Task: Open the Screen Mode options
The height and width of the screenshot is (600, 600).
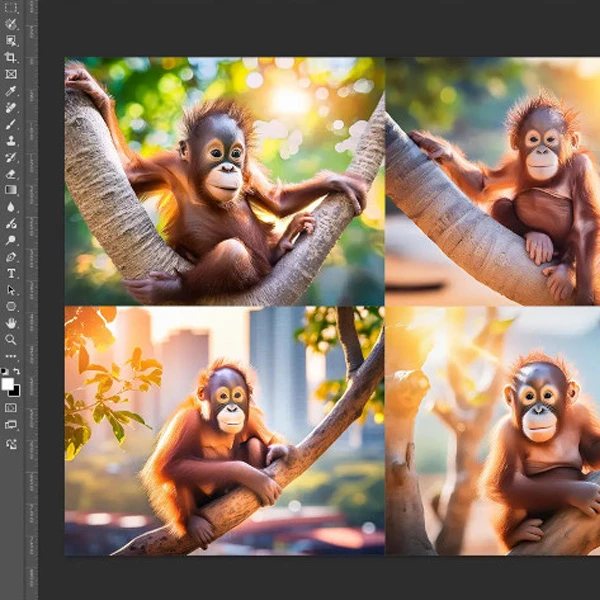Action: [11, 423]
